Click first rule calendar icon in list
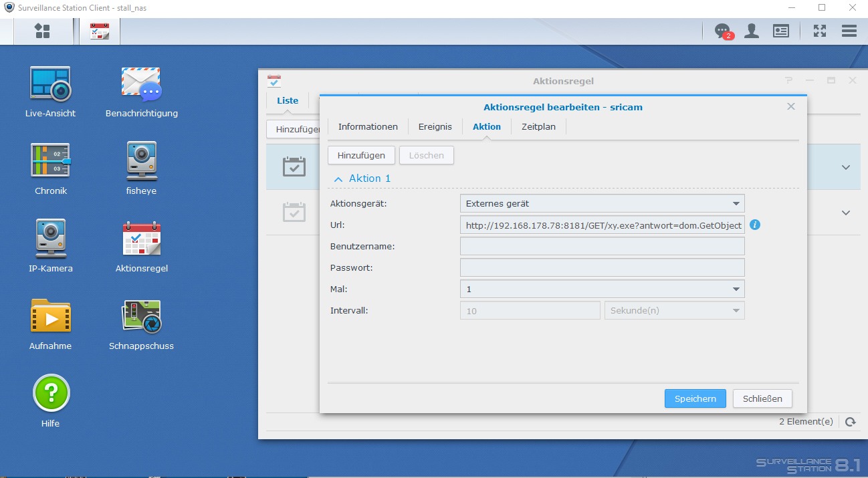The width and height of the screenshot is (868, 478). 294,166
